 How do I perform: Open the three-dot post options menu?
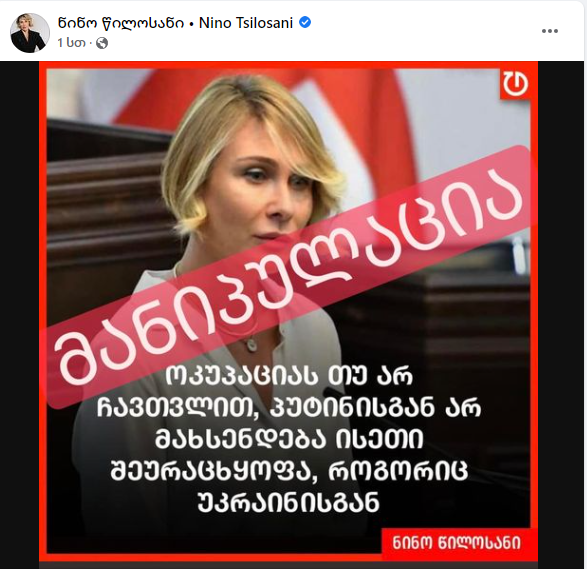(x=550, y=31)
